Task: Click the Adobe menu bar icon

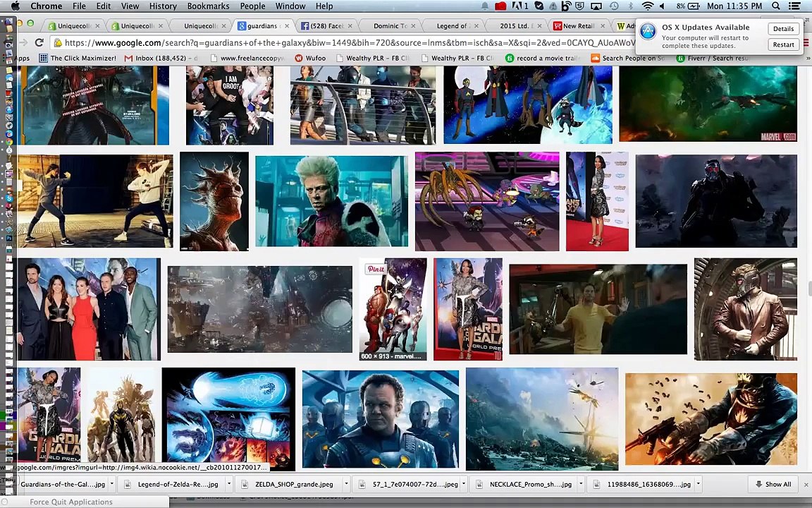Action: pos(519,6)
